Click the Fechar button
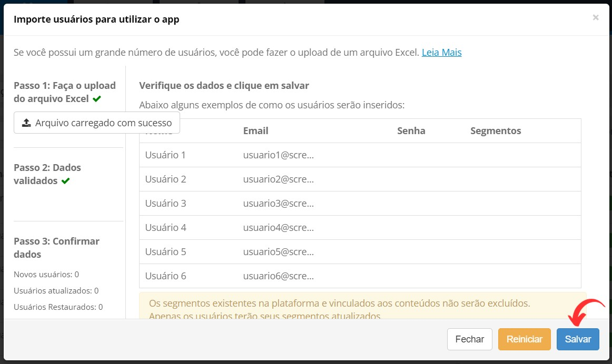 point(470,339)
